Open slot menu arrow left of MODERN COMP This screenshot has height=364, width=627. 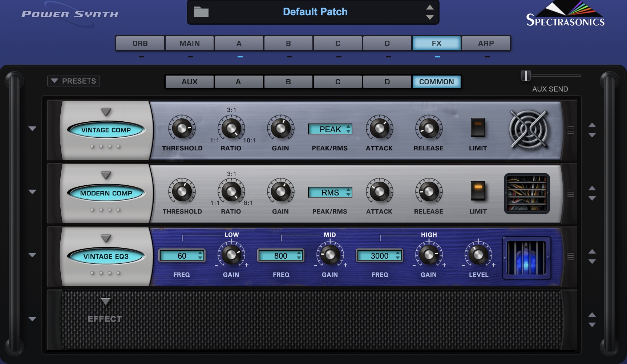(32, 192)
